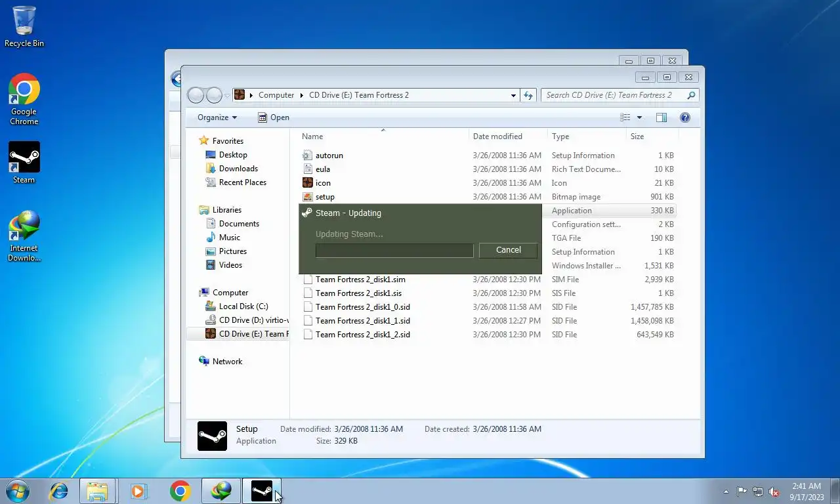Open Google Chrome desktop shortcut
Viewport: 840px width, 504px height.
(24, 99)
